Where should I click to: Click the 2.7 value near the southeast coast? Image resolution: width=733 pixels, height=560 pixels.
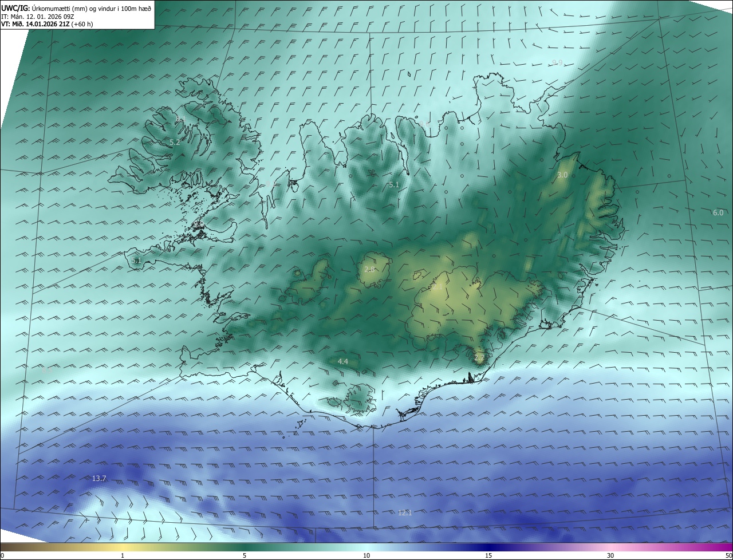479,358
